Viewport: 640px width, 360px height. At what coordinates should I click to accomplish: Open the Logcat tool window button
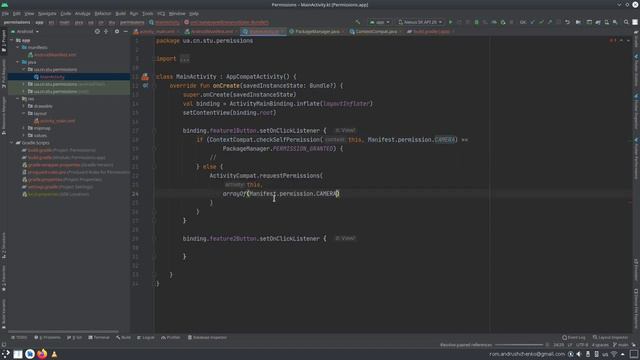point(146,338)
